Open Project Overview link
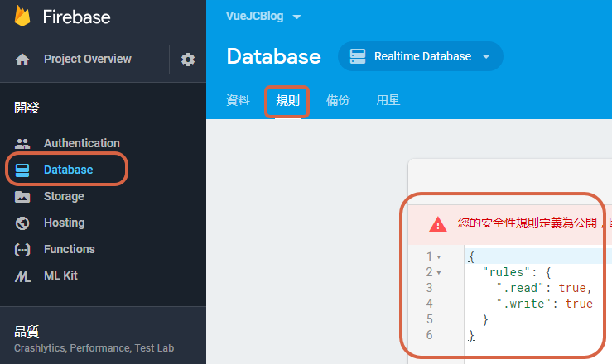612x364 pixels. point(88,59)
